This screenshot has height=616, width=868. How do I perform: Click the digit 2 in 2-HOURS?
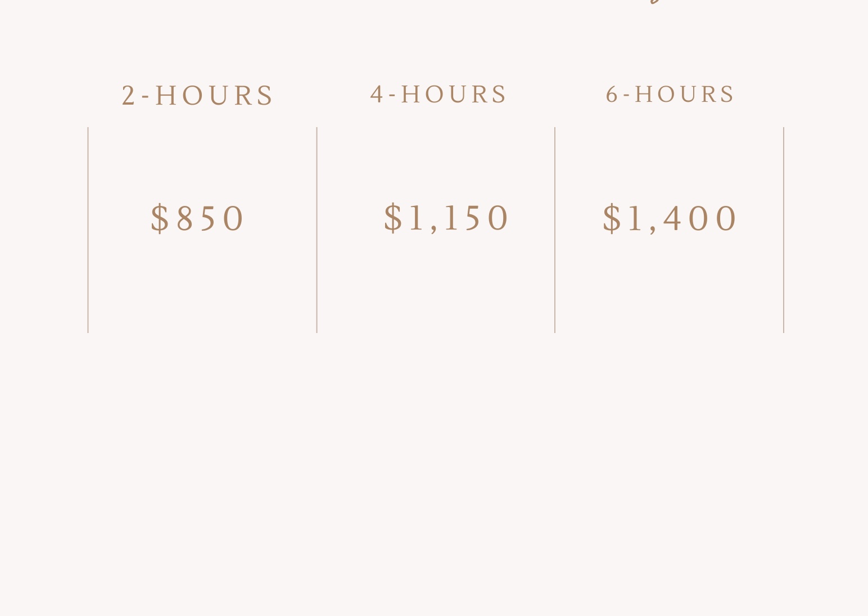tap(128, 96)
